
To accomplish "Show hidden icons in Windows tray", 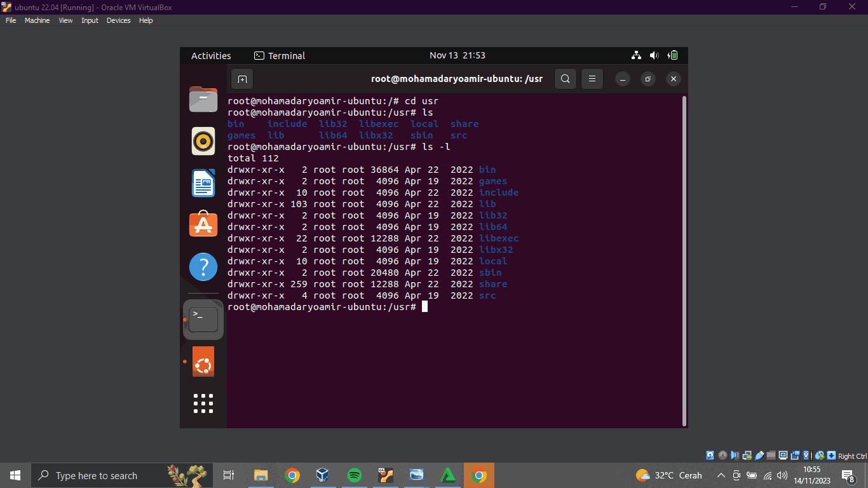I will coord(721,475).
